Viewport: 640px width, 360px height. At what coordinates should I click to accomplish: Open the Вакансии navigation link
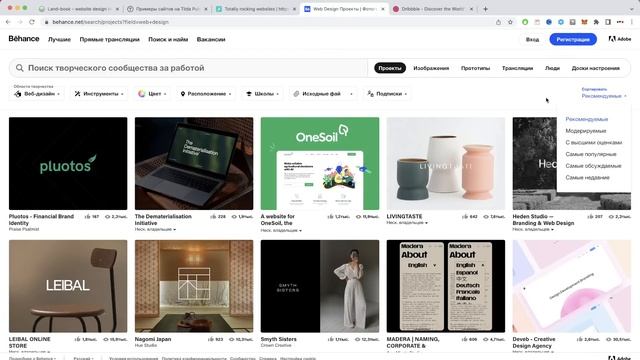coord(211,40)
